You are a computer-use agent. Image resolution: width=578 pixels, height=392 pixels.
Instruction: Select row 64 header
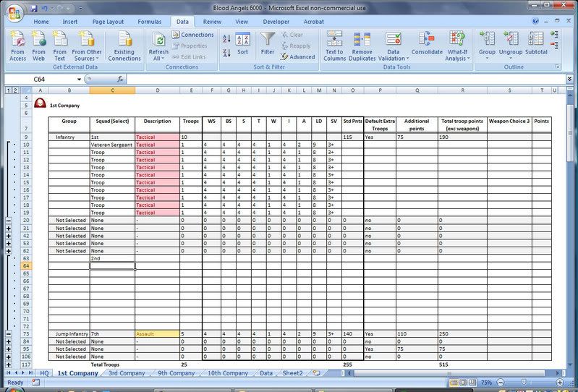(26, 266)
